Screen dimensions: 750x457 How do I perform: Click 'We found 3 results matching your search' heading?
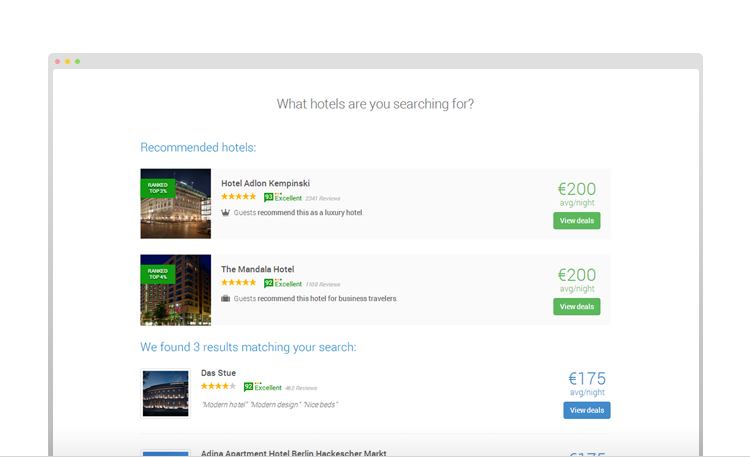tap(248, 347)
